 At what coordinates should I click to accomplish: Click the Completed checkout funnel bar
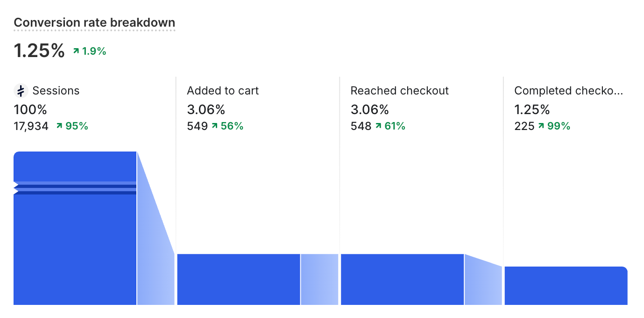coord(566,286)
